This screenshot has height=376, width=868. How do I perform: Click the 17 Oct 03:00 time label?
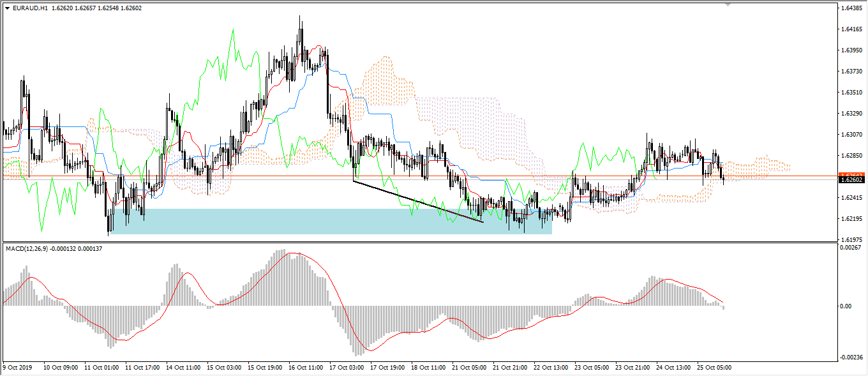click(347, 368)
